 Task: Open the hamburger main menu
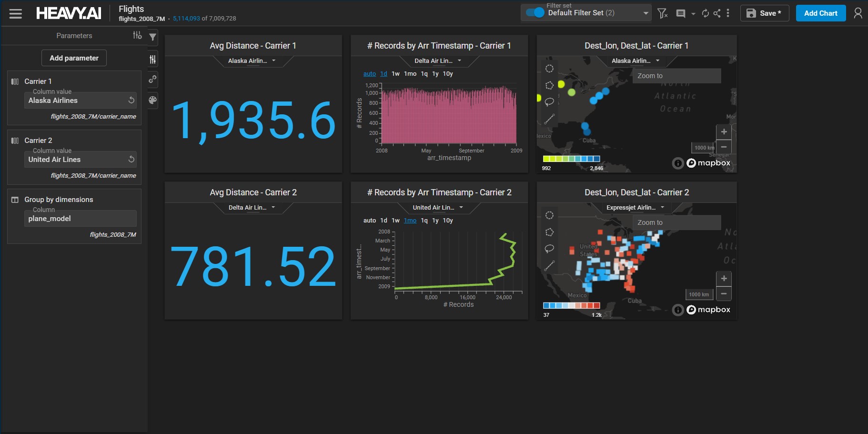pyautogui.click(x=16, y=13)
